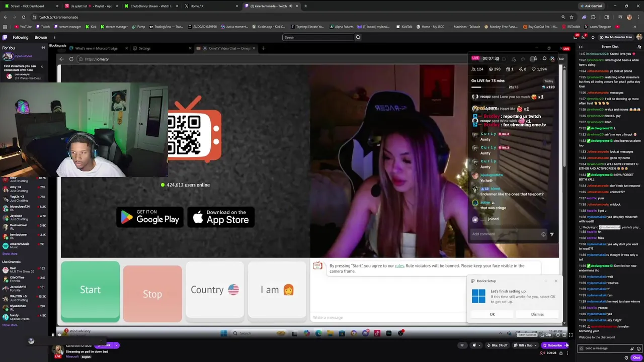Viewport: 644px width, 362px height.
Task: Click Google Play badge on OmeTV page
Action: pyautogui.click(x=150, y=217)
